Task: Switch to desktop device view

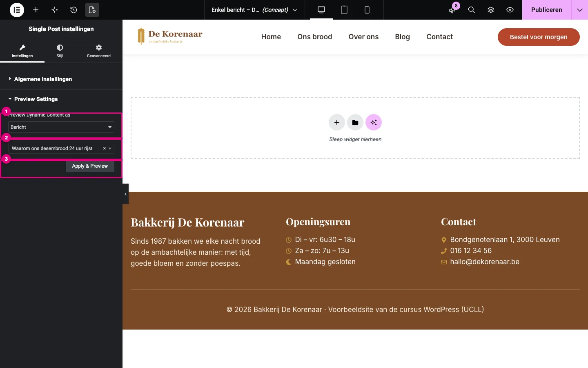Action: coord(321,10)
